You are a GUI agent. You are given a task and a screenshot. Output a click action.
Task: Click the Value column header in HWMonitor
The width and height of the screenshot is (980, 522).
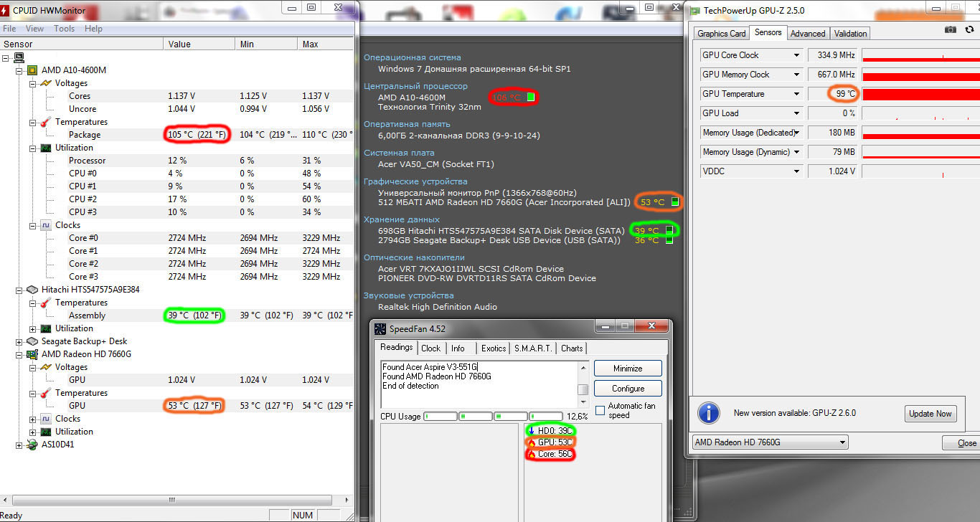pos(199,44)
